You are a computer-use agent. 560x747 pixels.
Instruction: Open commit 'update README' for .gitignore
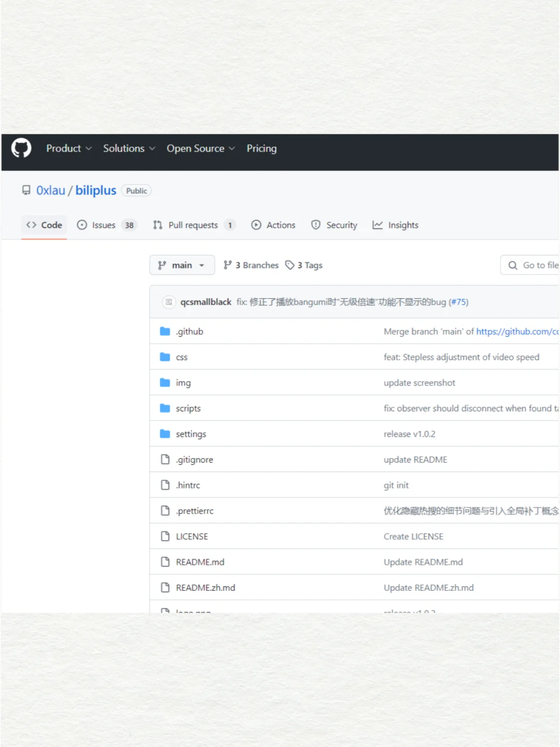click(415, 460)
